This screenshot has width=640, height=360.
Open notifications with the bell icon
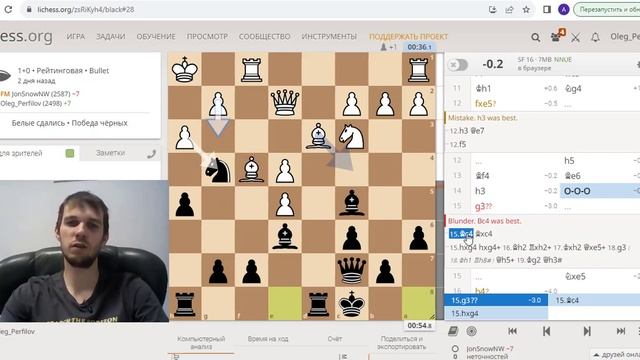tap(596, 38)
